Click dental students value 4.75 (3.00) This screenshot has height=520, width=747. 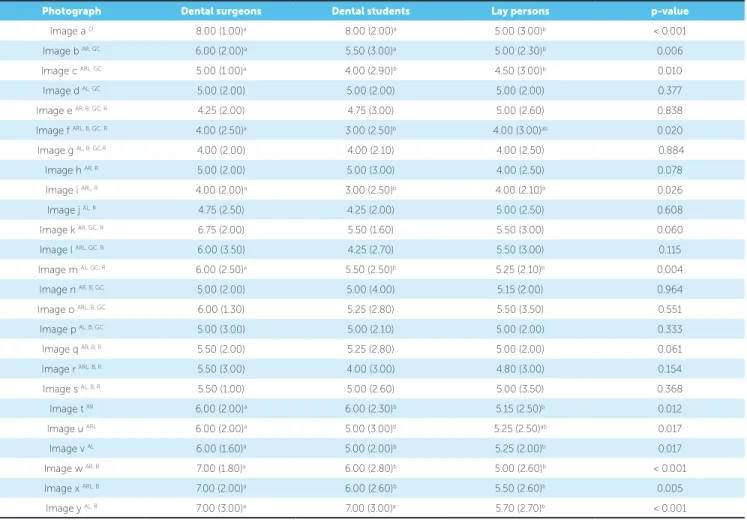click(x=371, y=110)
